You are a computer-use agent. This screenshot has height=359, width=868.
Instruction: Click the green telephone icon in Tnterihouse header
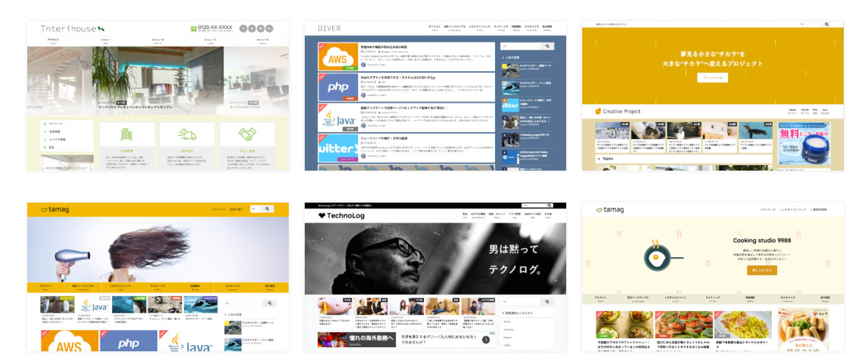pos(193,28)
